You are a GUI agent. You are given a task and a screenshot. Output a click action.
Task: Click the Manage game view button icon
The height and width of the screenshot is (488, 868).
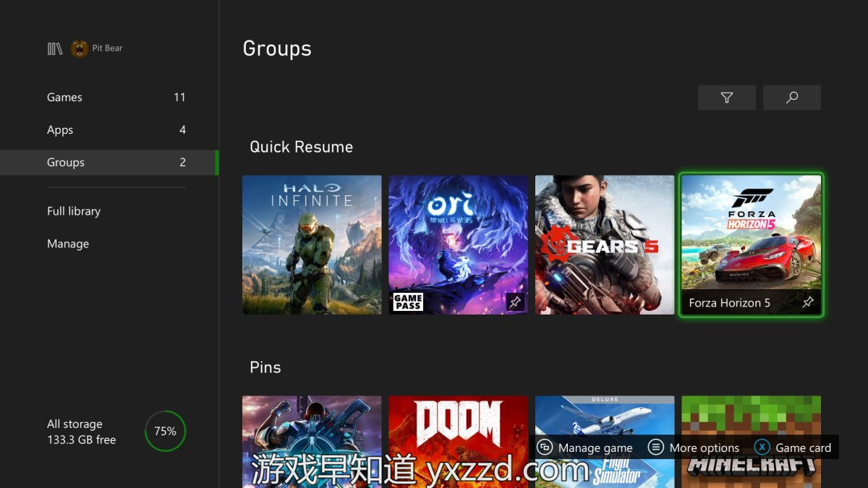coord(545,448)
